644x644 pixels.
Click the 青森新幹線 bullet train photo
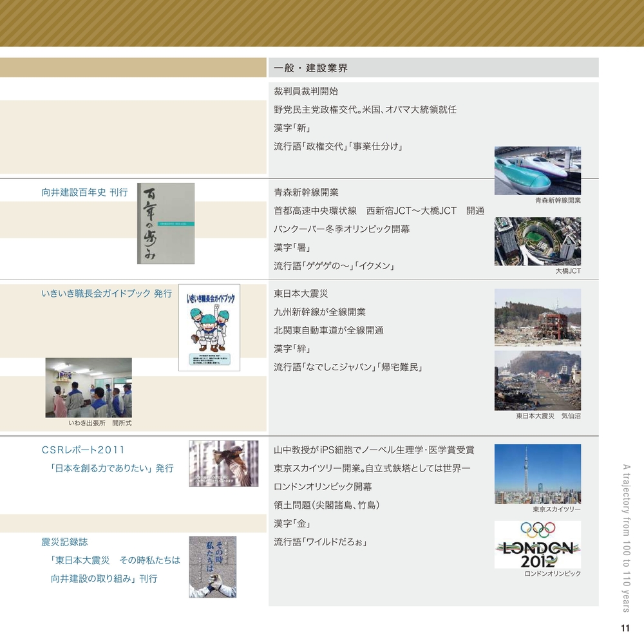coord(537,171)
